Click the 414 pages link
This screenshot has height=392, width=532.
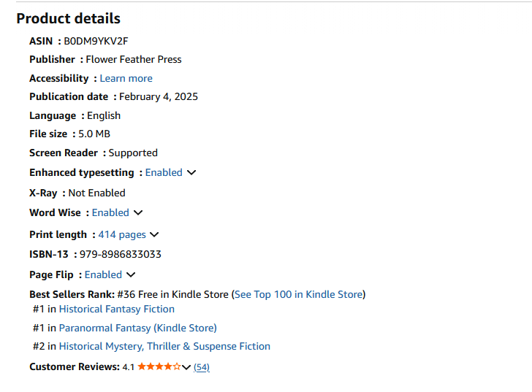[122, 234]
